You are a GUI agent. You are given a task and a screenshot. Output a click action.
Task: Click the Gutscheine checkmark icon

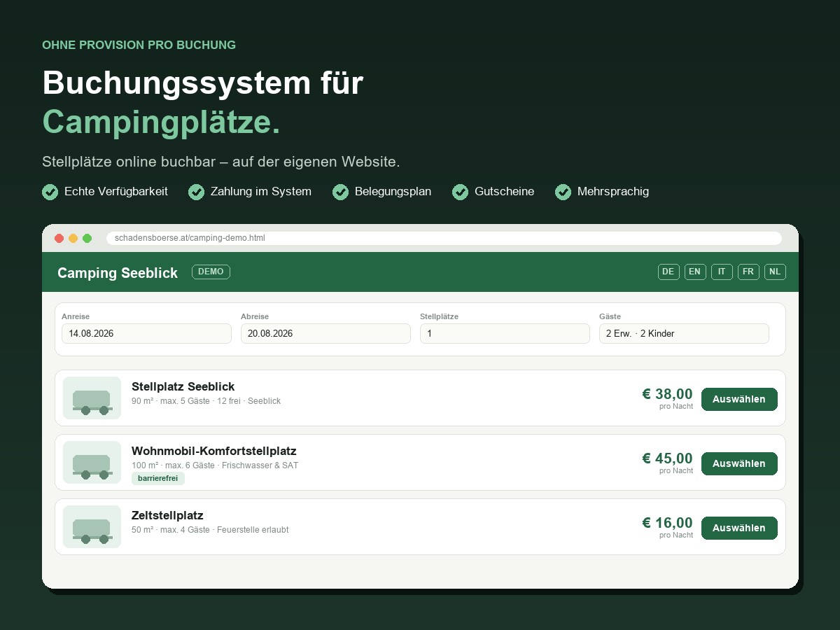(460, 192)
